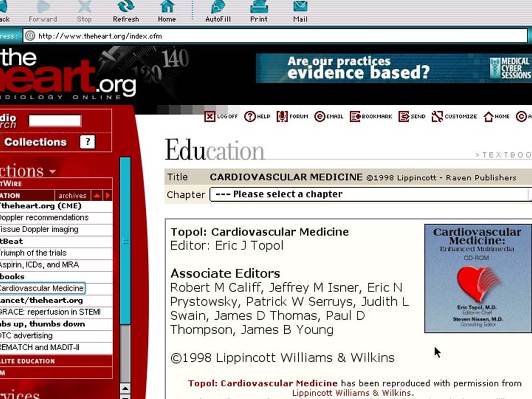Click the orange right arrow beside archives
This screenshot has width=532, height=399.
(x=108, y=196)
